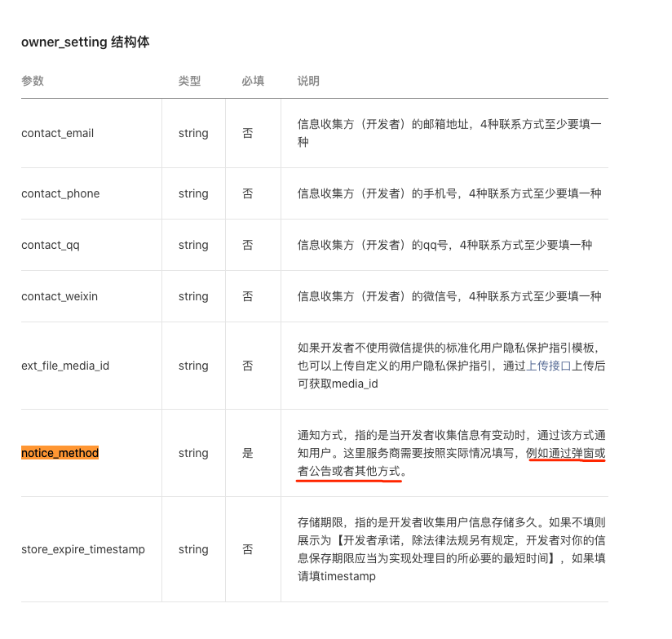The height and width of the screenshot is (639, 672).
Task: Click the store_expire_timestamp parameter name
Action: [83, 549]
